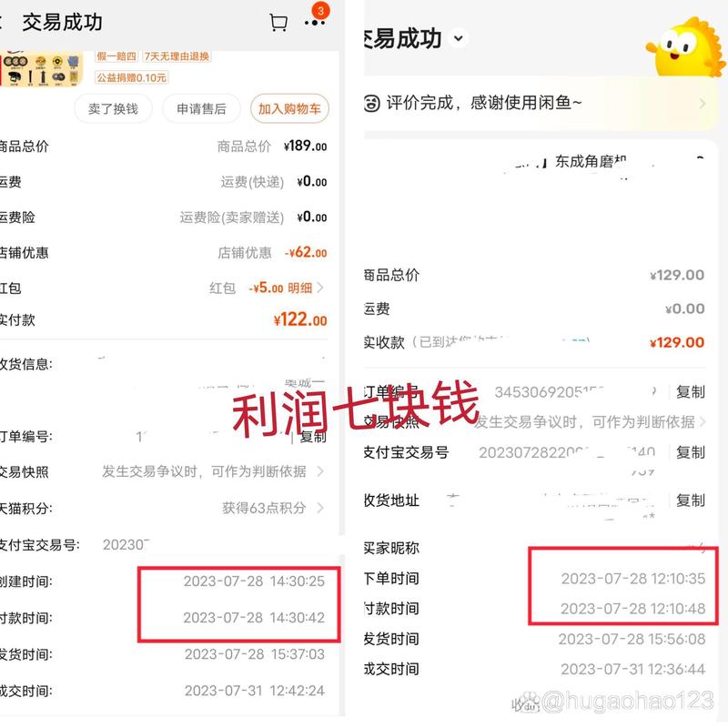
Task: Tap the 7天无理由退换 tag
Action: coord(177,56)
